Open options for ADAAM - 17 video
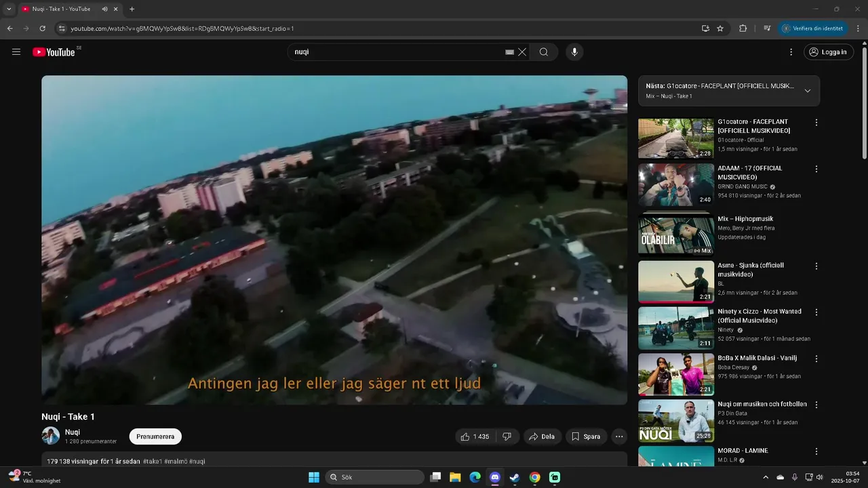This screenshot has height=488, width=868. click(x=816, y=169)
